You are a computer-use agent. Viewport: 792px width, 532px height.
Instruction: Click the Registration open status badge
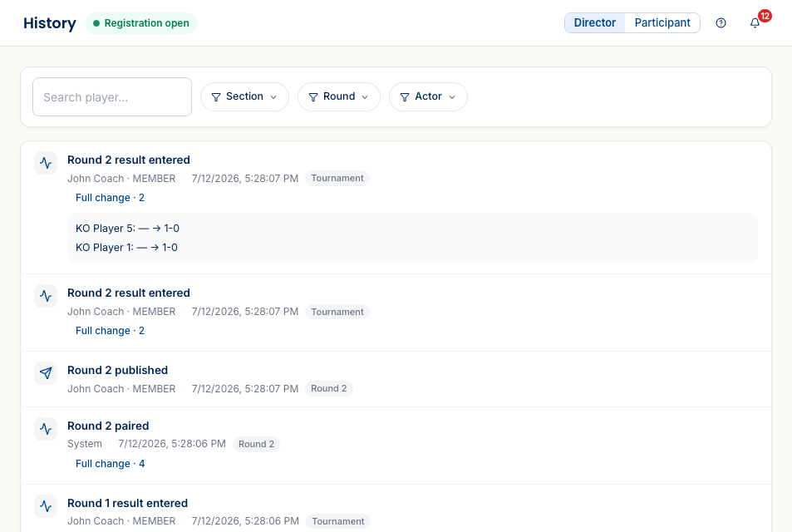coord(141,23)
